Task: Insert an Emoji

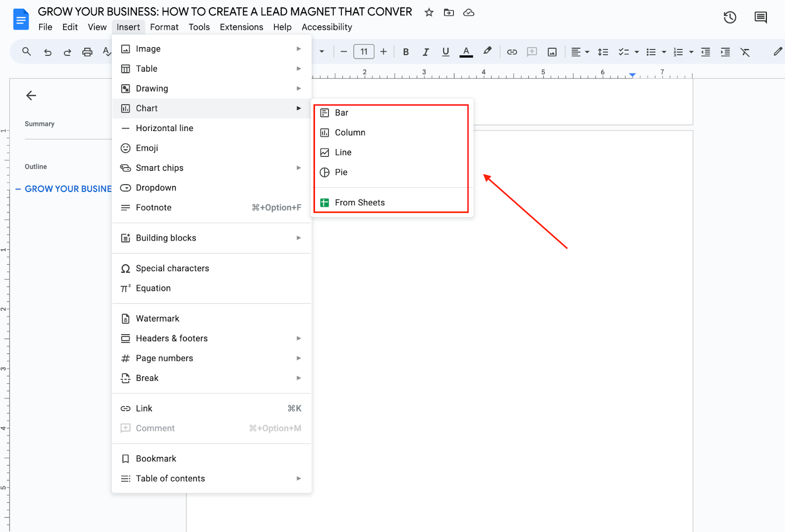Action: tap(211, 148)
